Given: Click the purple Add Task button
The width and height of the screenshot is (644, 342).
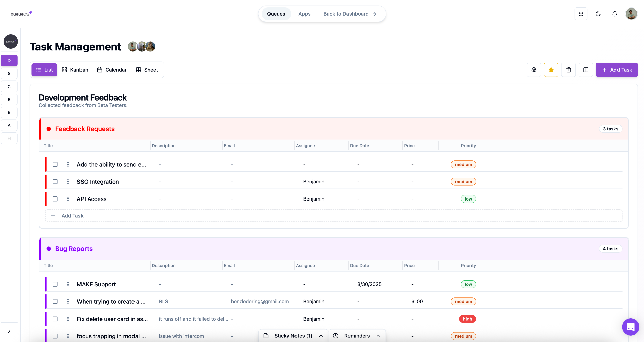Looking at the screenshot, I should [x=616, y=70].
